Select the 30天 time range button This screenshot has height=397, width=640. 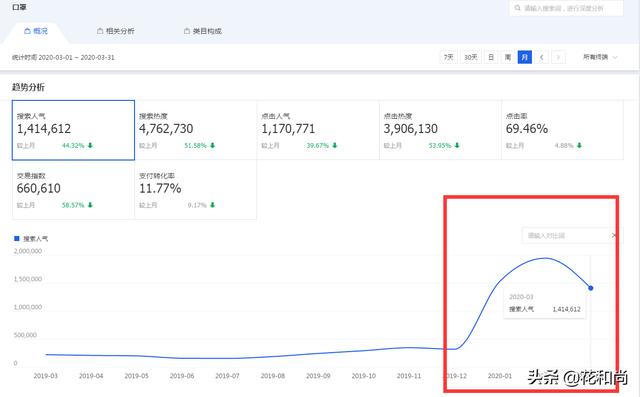tap(471, 57)
